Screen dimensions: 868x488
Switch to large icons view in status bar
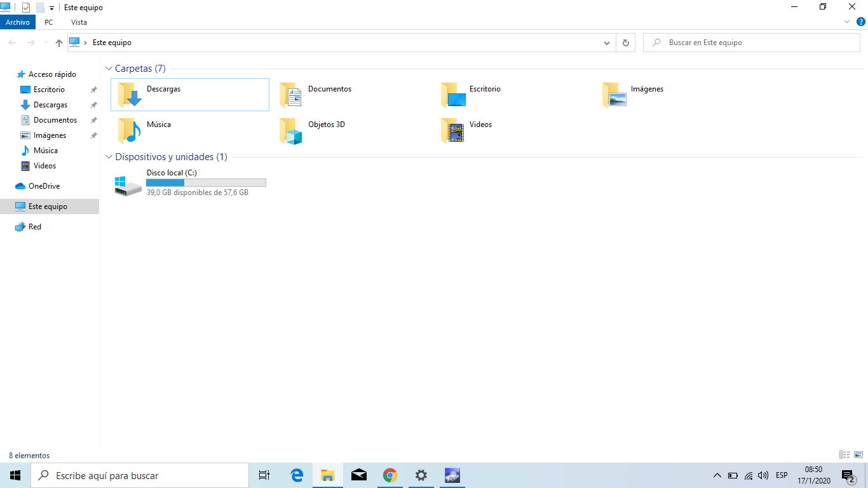858,455
